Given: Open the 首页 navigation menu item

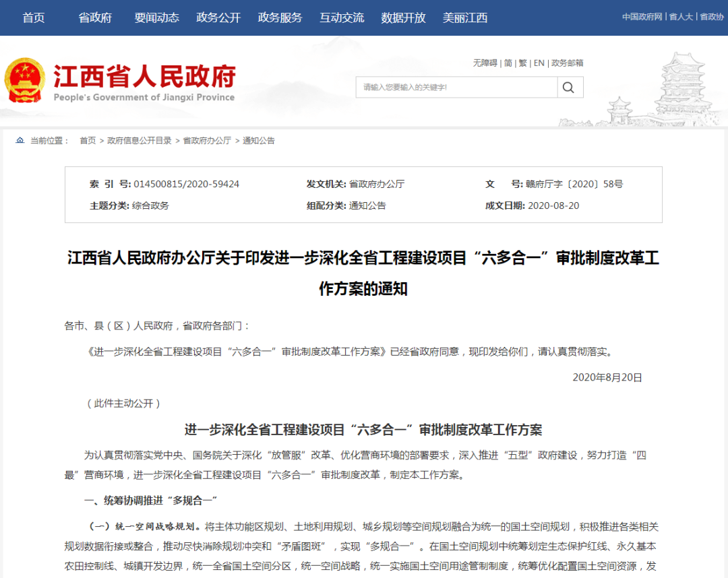Looking at the screenshot, I should [x=34, y=18].
